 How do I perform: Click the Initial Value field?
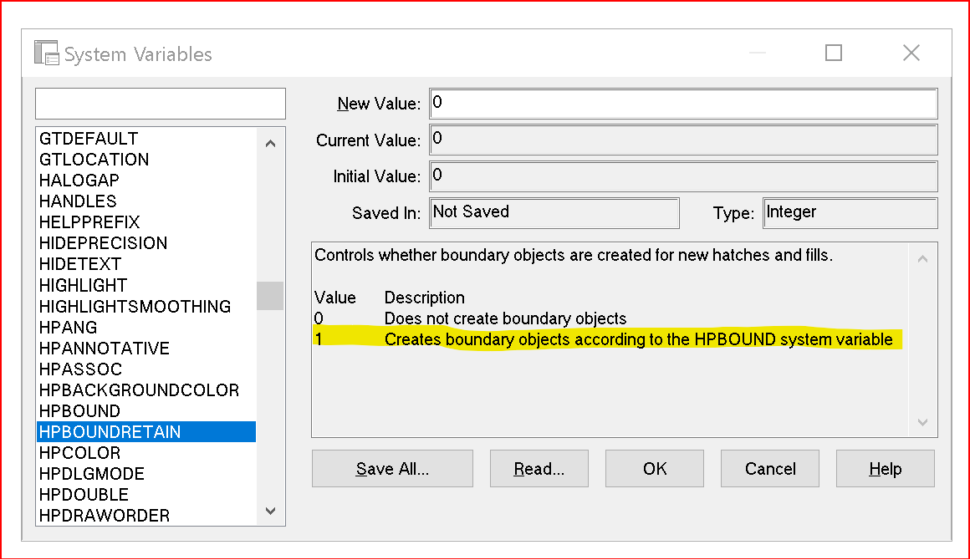click(x=683, y=176)
